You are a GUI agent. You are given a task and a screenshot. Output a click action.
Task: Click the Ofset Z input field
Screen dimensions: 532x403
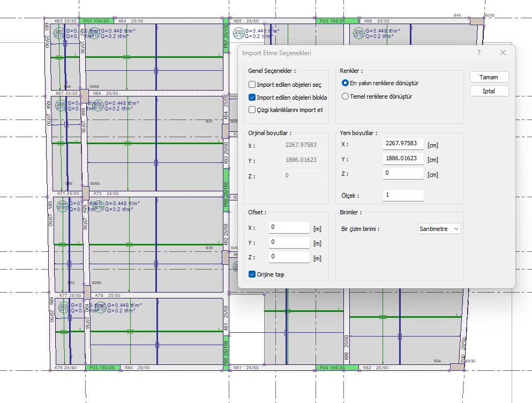click(289, 257)
